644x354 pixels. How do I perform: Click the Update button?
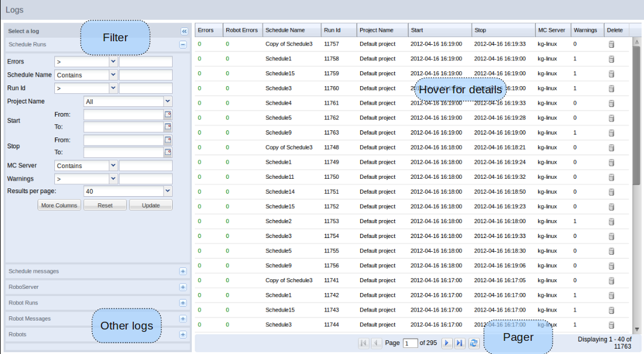151,205
